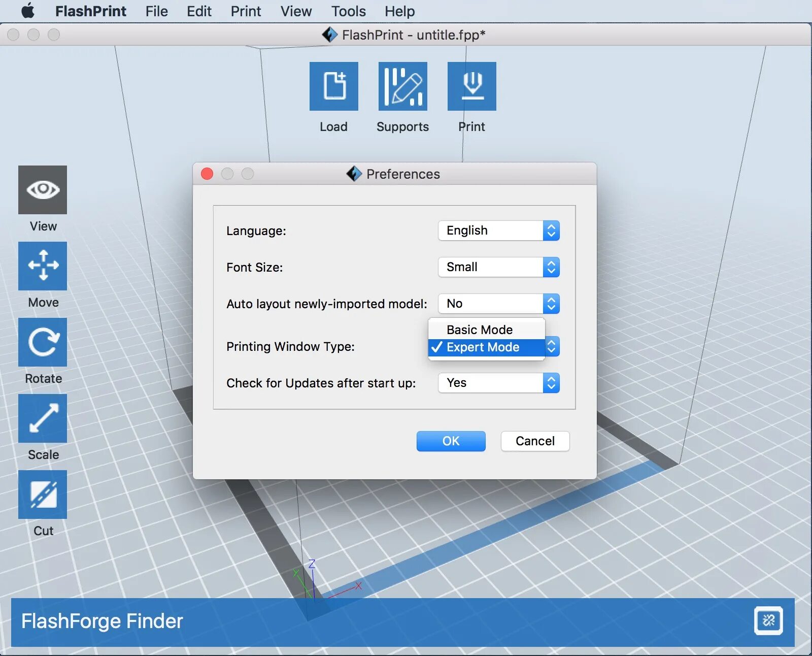The image size is (812, 656).
Task: Confirm preferences with OK button
Action: [451, 441]
